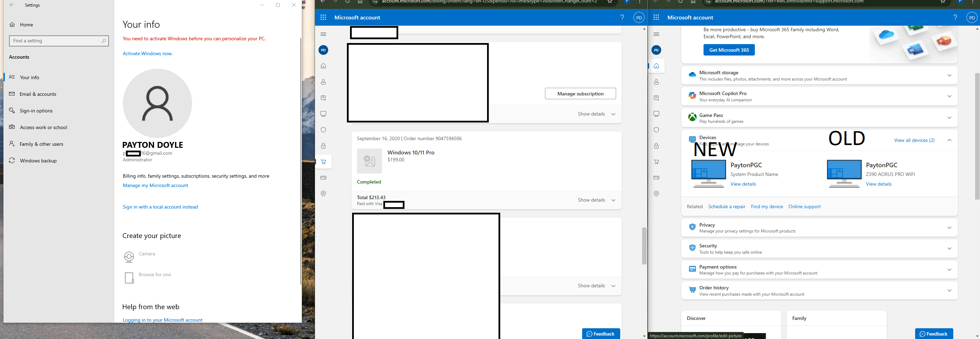This screenshot has height=339, width=980.
Task: Open padlock security icon in billing sidebar
Action: [x=323, y=146]
